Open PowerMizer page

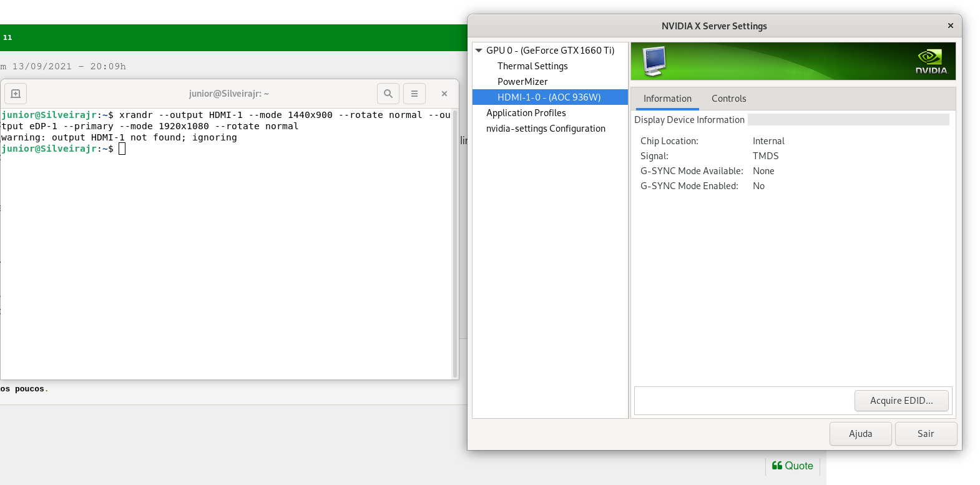pos(522,82)
